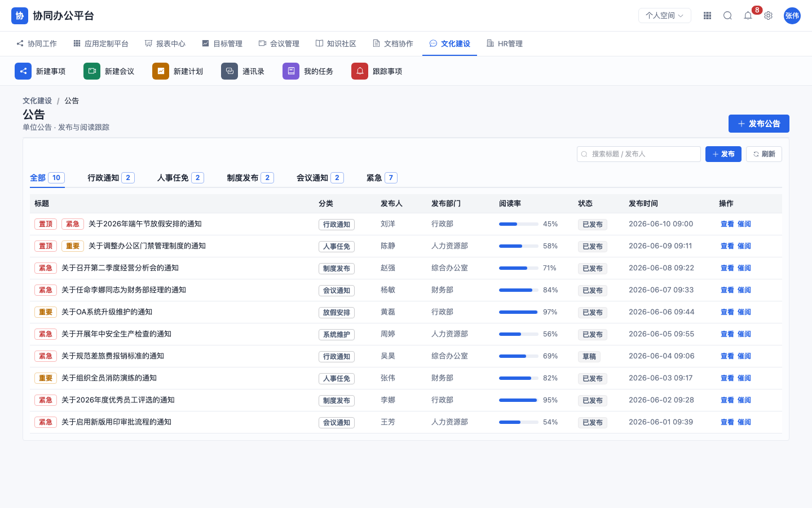Click the title 关于任命李娜同志为财务部经理的通知

click(x=123, y=290)
